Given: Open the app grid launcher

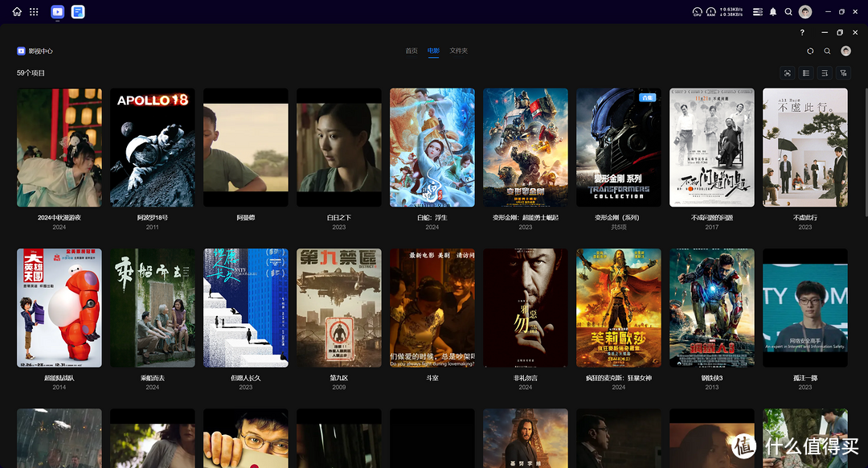Looking at the screenshot, I should pos(34,12).
